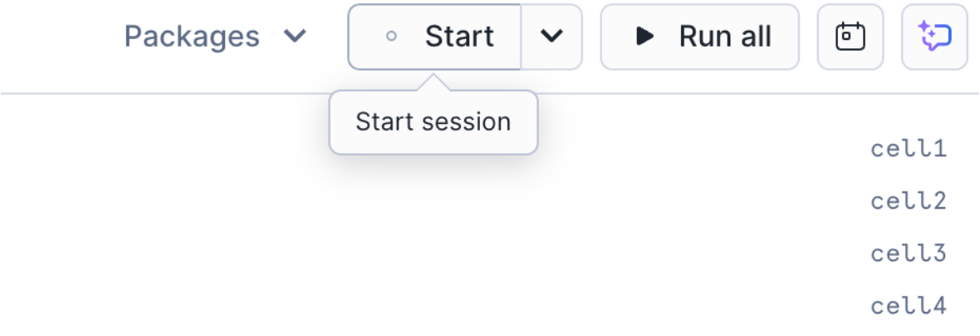This screenshot has width=980, height=336.
Task: Select cell1 in the cell list
Action: click(x=909, y=149)
